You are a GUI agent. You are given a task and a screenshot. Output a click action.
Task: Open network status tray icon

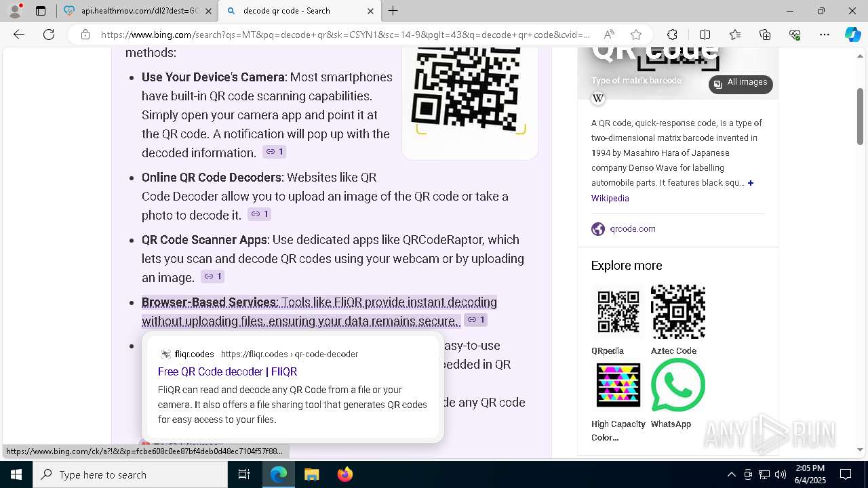764,474
